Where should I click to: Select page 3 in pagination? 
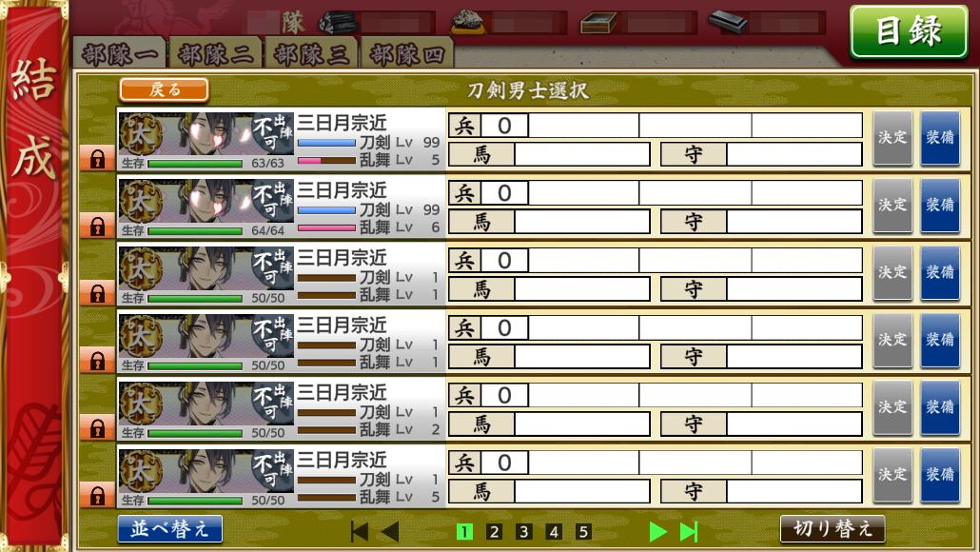pos(523,532)
